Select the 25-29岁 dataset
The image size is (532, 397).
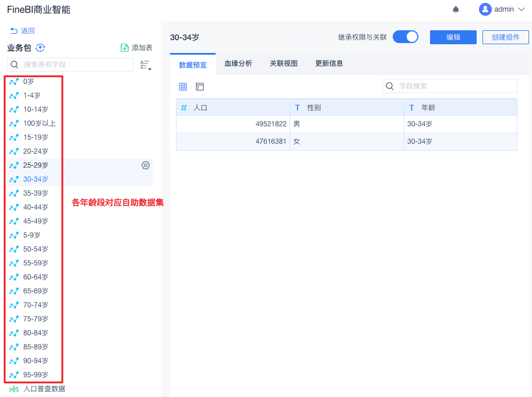point(36,165)
